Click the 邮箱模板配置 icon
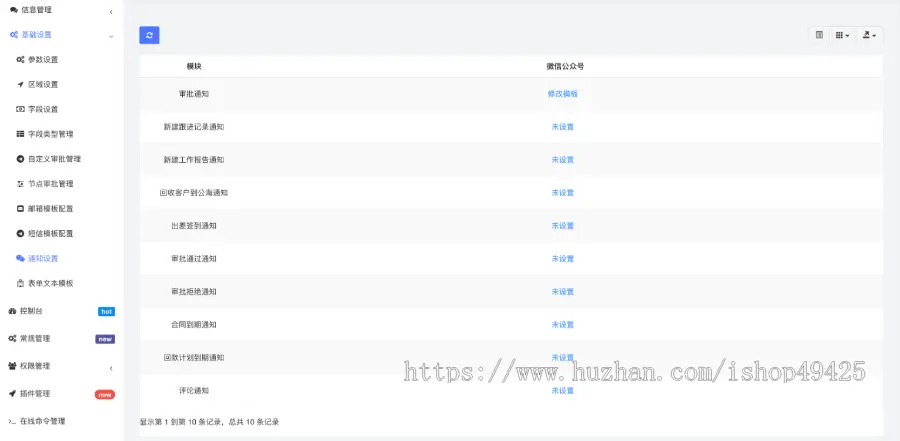This screenshot has width=900, height=441. [20, 209]
